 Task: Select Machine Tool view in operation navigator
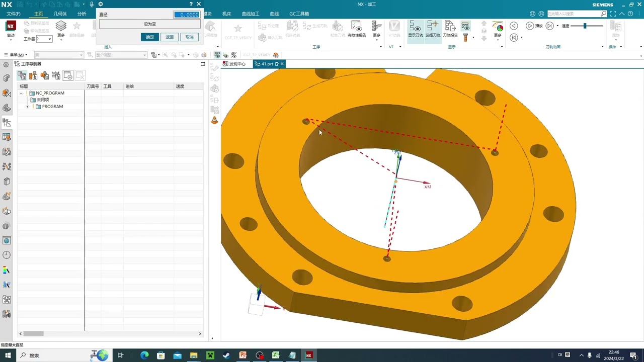tap(33, 75)
